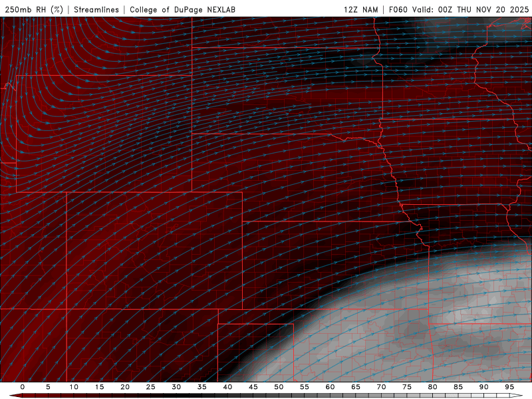Image resolution: width=532 pixels, height=399 pixels.
Task: Click the '15' colorbar scale label
Action: 99,387
